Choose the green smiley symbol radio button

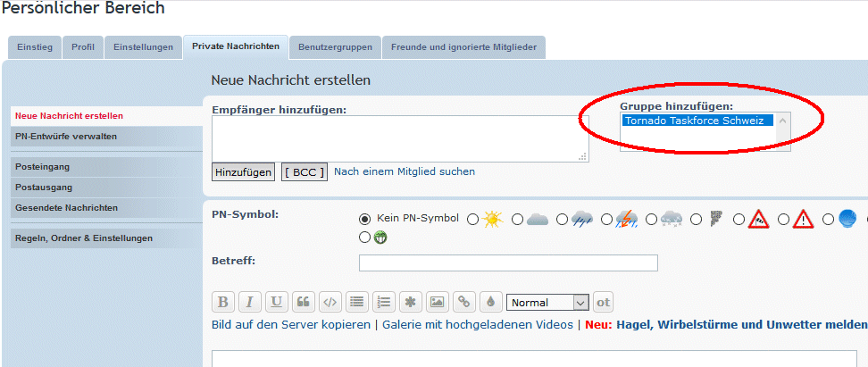(x=365, y=238)
